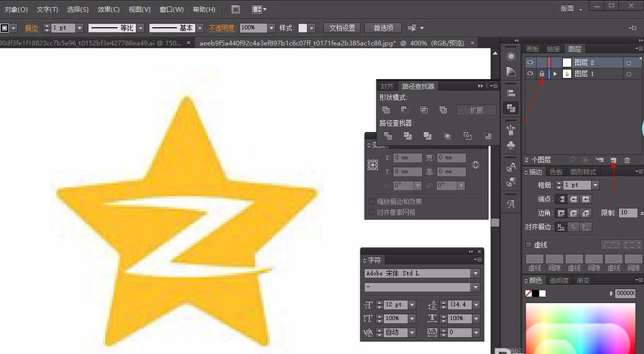The image size is (644, 354).
Task: Click the active Pathfinder panel icon in the dock
Action: tap(511, 108)
